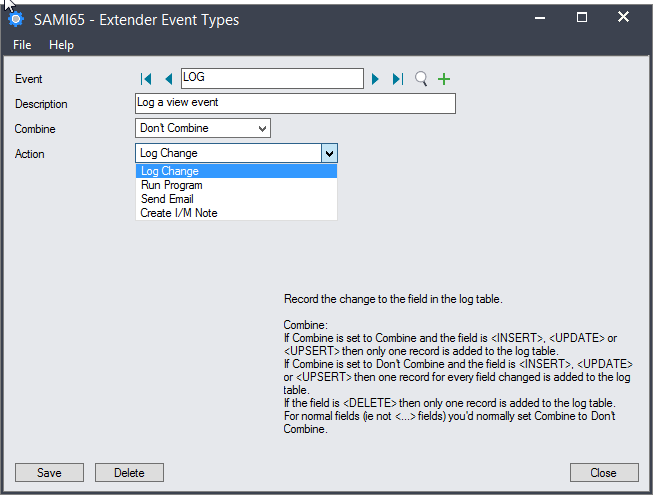Go to the previous event record
655x496 pixels.
(168, 79)
